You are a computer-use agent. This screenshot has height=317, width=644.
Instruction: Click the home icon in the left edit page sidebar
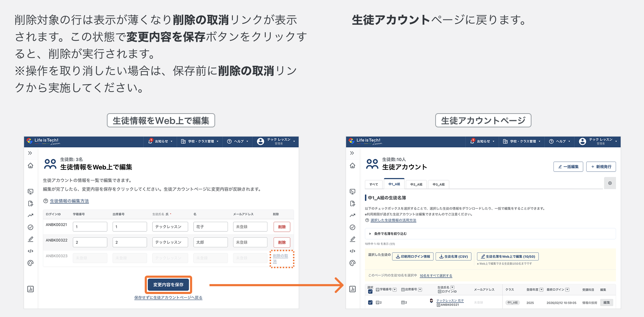(30, 166)
